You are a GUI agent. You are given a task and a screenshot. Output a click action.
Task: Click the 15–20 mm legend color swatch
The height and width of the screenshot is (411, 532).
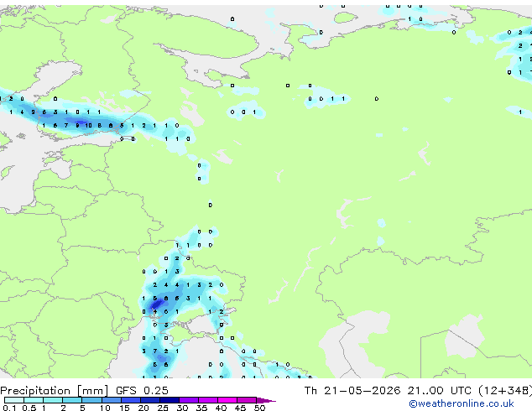point(130,400)
